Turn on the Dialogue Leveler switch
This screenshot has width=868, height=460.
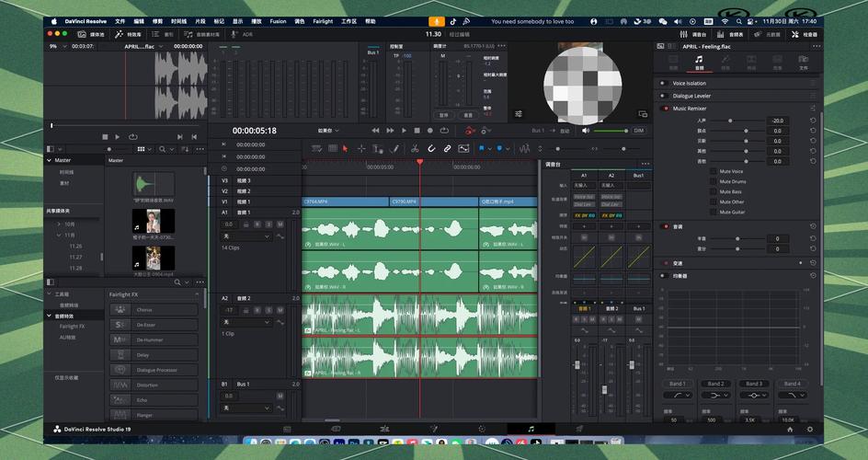[665, 96]
